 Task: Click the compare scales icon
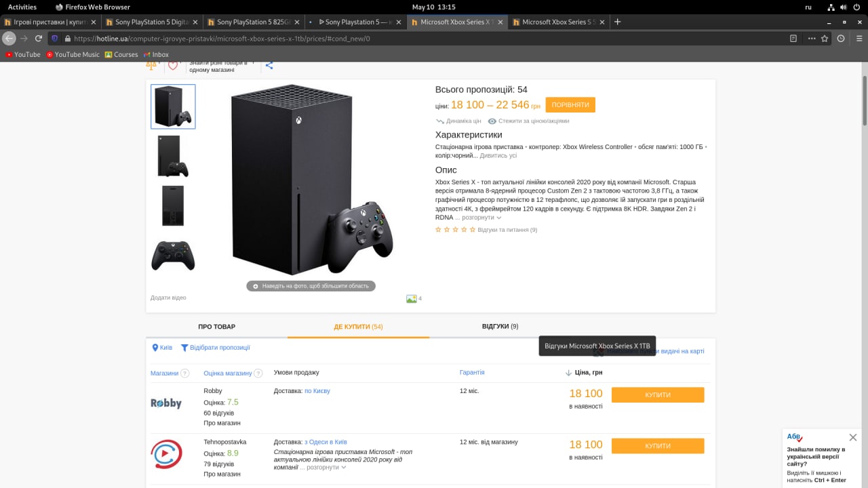(151, 66)
